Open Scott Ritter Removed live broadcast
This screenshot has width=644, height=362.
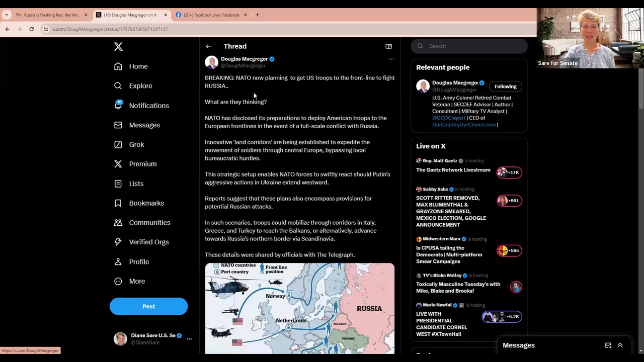pyautogui.click(x=451, y=211)
